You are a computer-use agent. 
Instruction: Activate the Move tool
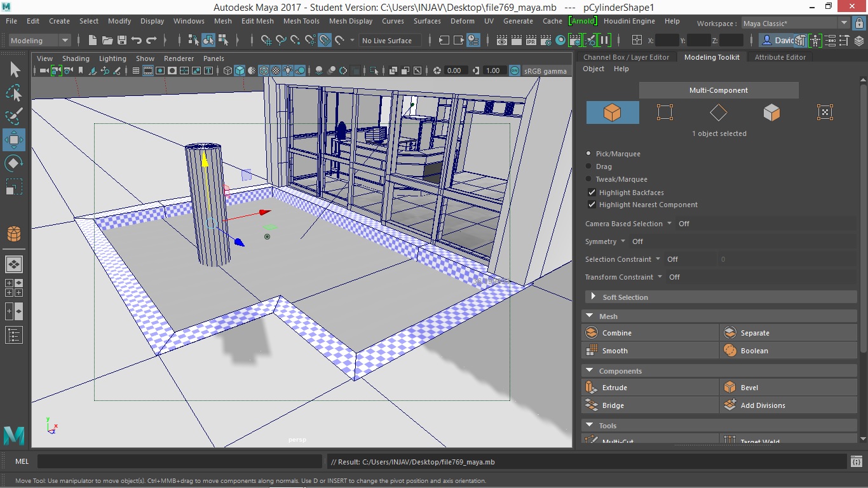(14, 140)
